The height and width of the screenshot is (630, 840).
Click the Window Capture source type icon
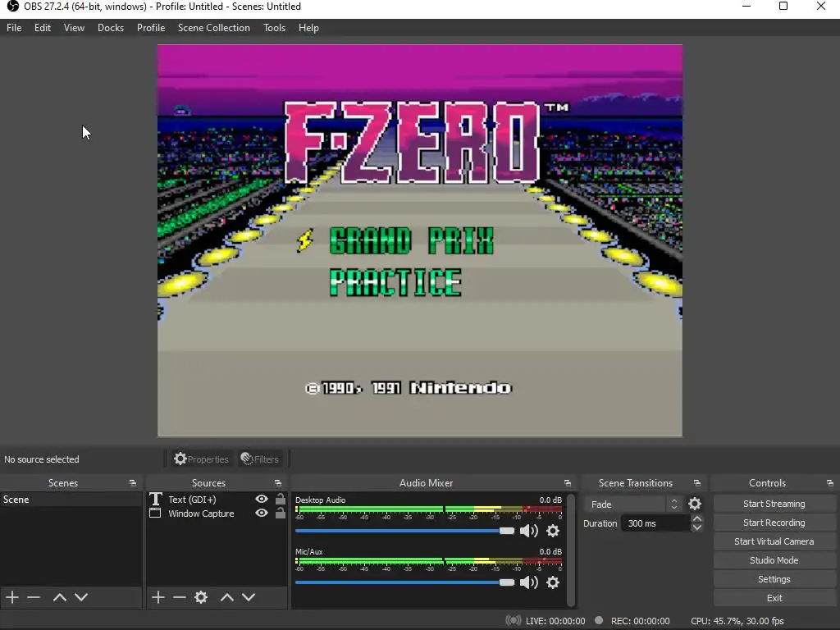click(155, 514)
